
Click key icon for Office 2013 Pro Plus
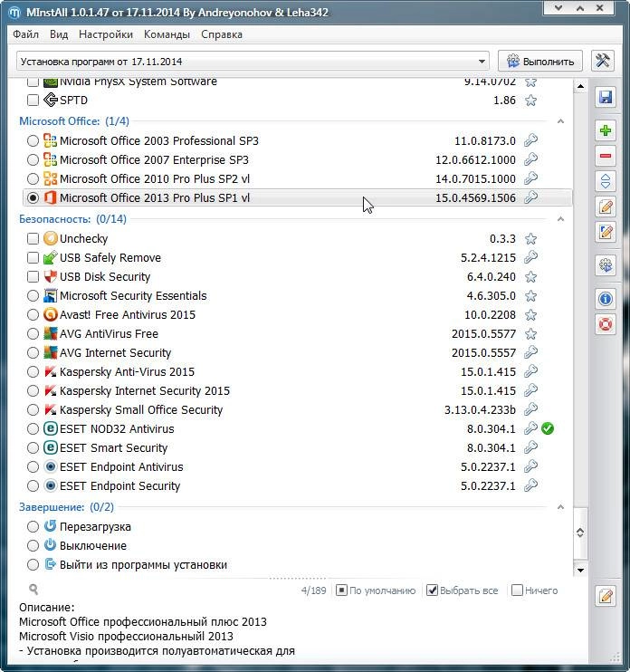tap(530, 197)
